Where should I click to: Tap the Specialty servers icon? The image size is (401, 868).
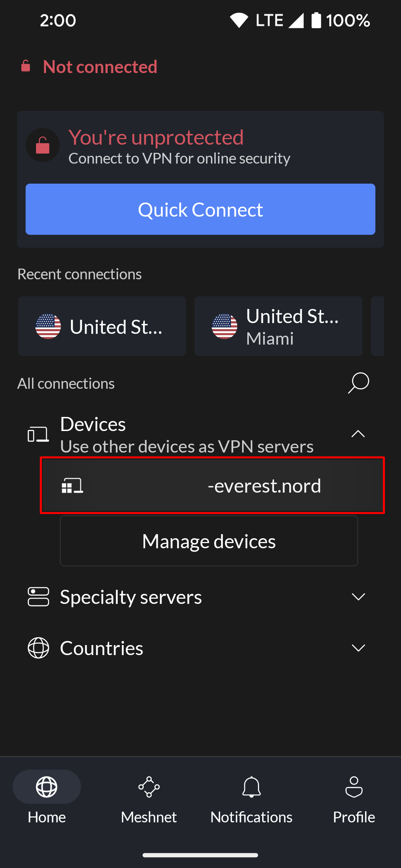pos(38,596)
